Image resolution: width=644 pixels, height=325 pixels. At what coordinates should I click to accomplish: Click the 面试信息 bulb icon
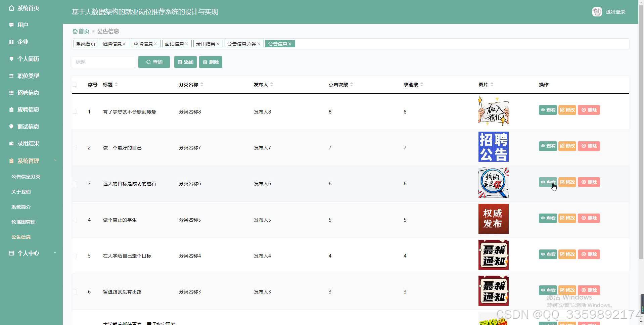pos(11,127)
